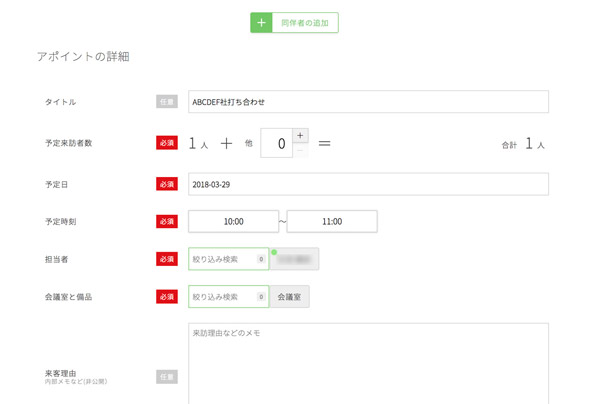Click the title field containing ABCDEF社打ち合わせ
The width and height of the screenshot is (600, 404).
click(x=369, y=102)
